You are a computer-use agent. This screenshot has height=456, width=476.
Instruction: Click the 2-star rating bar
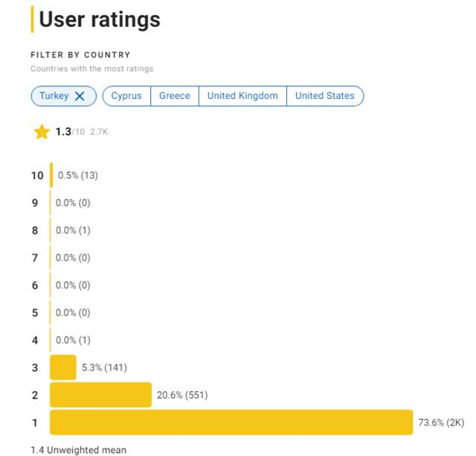pos(100,395)
